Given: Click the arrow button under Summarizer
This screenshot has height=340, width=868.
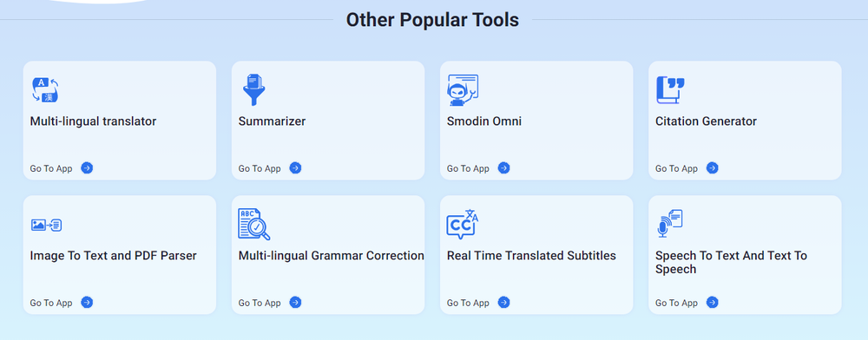Looking at the screenshot, I should [x=296, y=168].
